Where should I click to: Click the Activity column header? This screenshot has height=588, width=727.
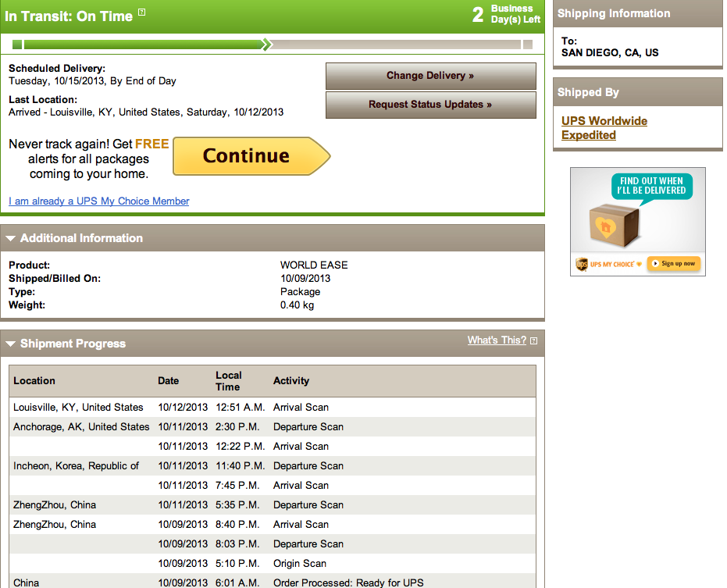[x=291, y=381]
